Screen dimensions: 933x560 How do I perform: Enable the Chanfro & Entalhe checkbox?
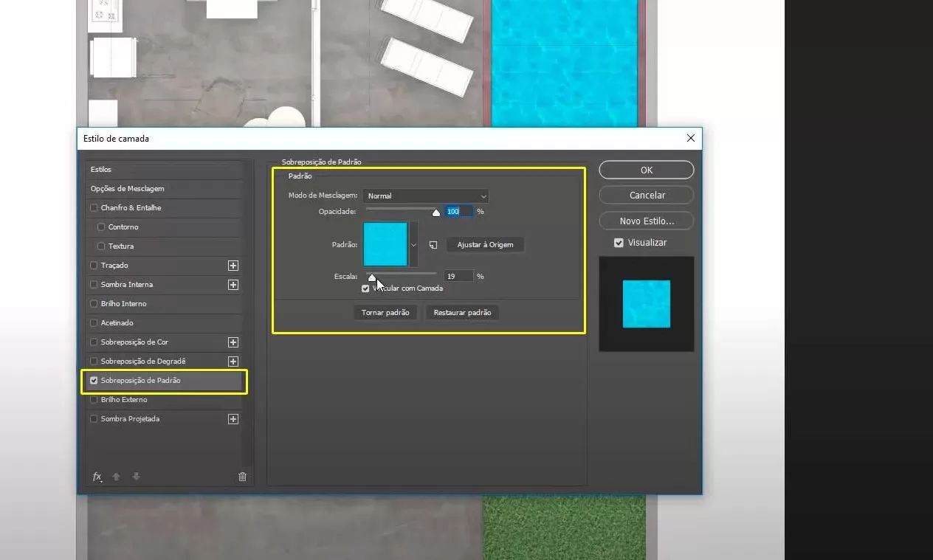point(94,208)
